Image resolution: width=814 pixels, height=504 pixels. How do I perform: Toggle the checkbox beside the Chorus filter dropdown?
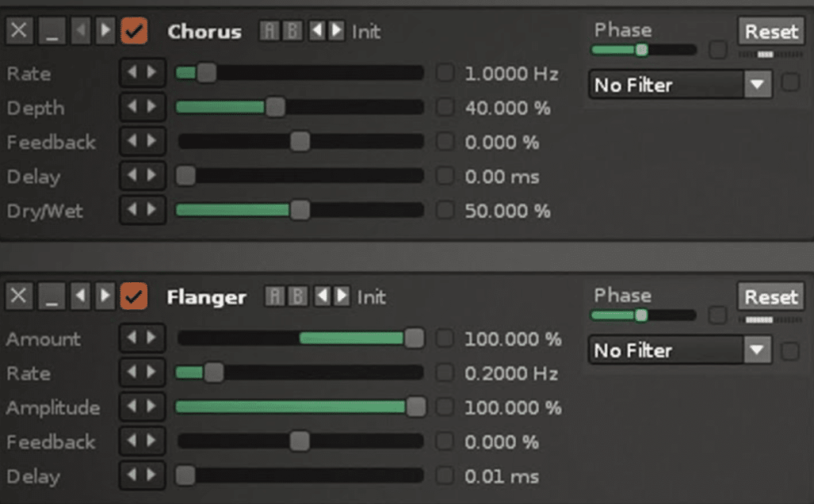792,83
